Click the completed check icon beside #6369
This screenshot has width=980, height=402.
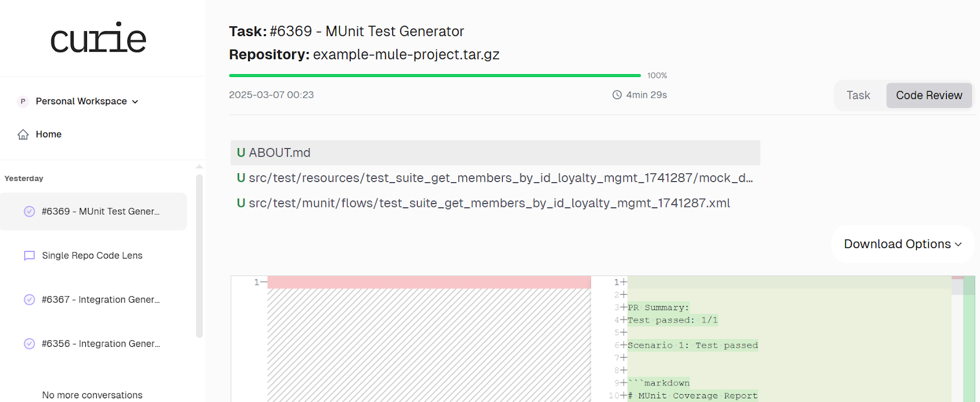pos(29,211)
